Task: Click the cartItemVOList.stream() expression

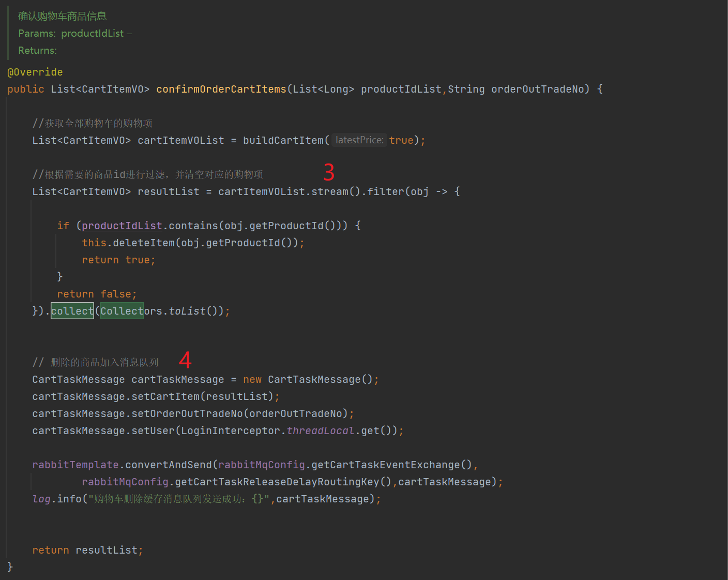Action: pyautogui.click(x=290, y=191)
